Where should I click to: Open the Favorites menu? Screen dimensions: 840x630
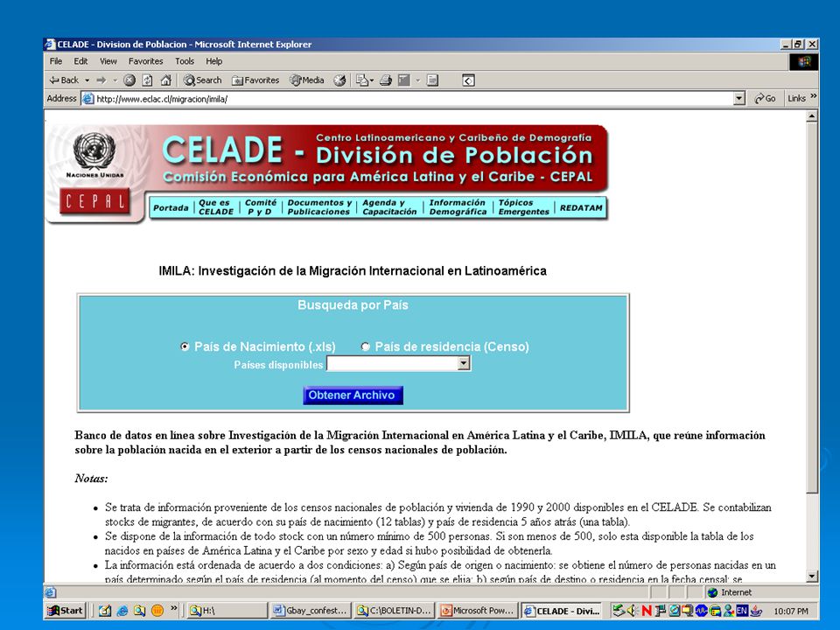[x=146, y=61]
